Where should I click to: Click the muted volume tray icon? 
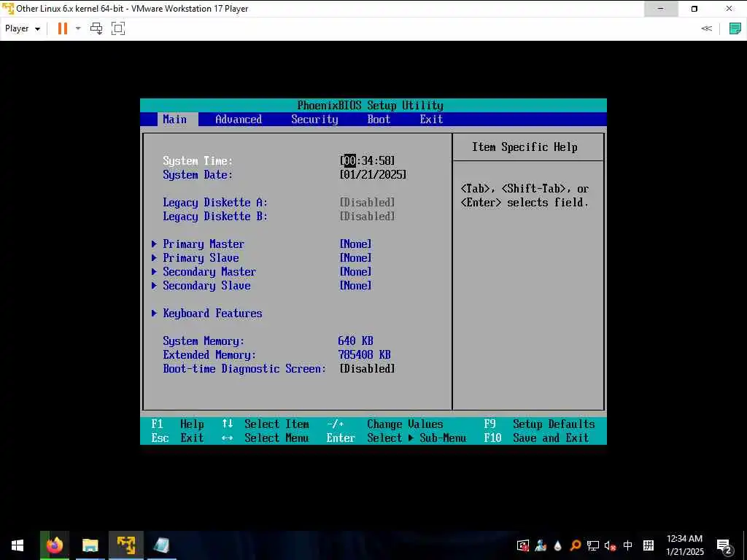pos(610,545)
